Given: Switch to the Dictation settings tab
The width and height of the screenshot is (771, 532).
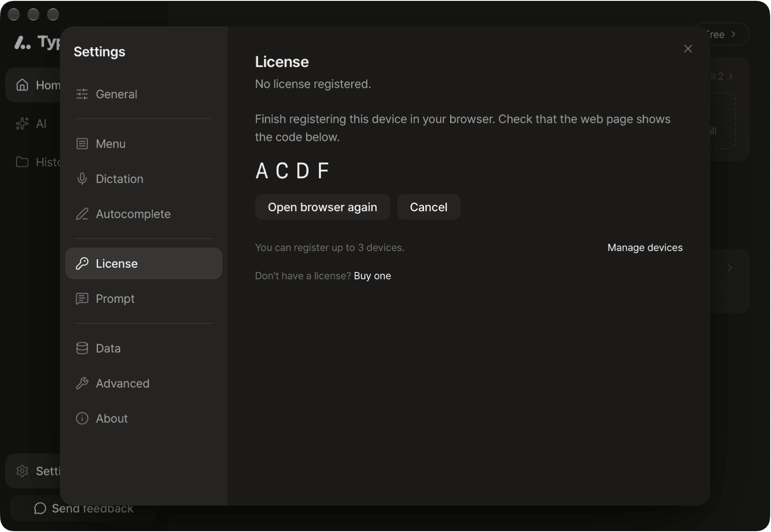Looking at the screenshot, I should 143,179.
